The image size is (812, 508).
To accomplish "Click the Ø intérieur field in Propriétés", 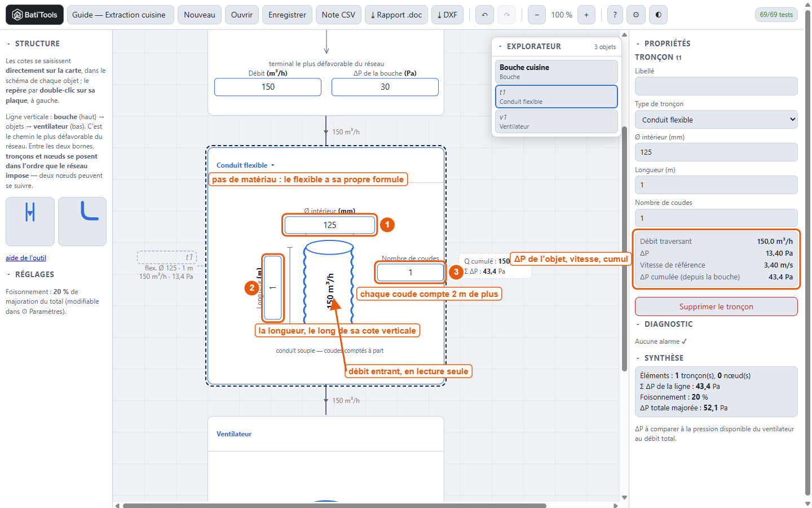I will point(716,152).
